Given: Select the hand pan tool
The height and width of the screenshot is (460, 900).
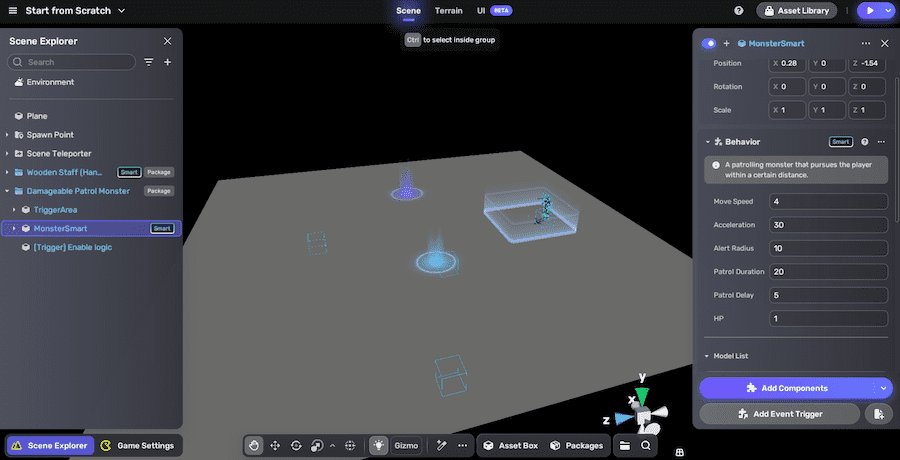Looking at the screenshot, I should pos(255,445).
